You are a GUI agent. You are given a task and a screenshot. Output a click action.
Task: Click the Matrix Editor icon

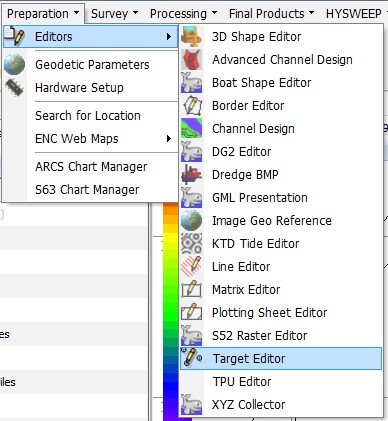(x=191, y=289)
